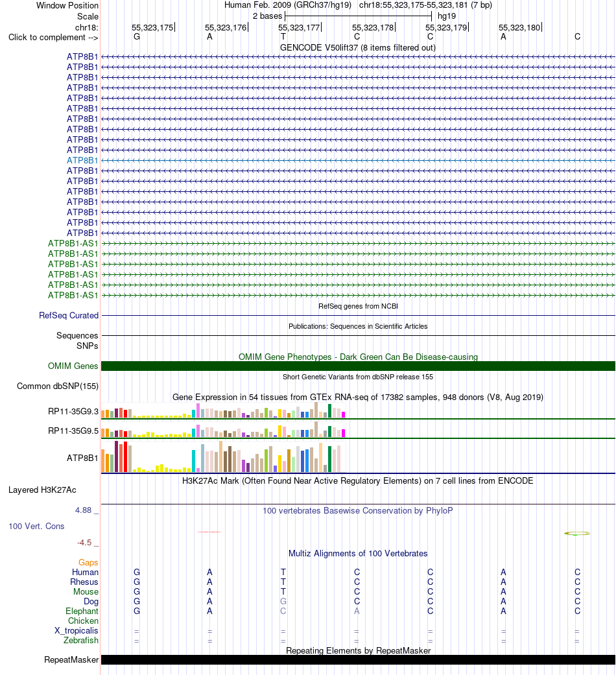
Task: Click the 'chr18:' ruler label
Action: 86,27
